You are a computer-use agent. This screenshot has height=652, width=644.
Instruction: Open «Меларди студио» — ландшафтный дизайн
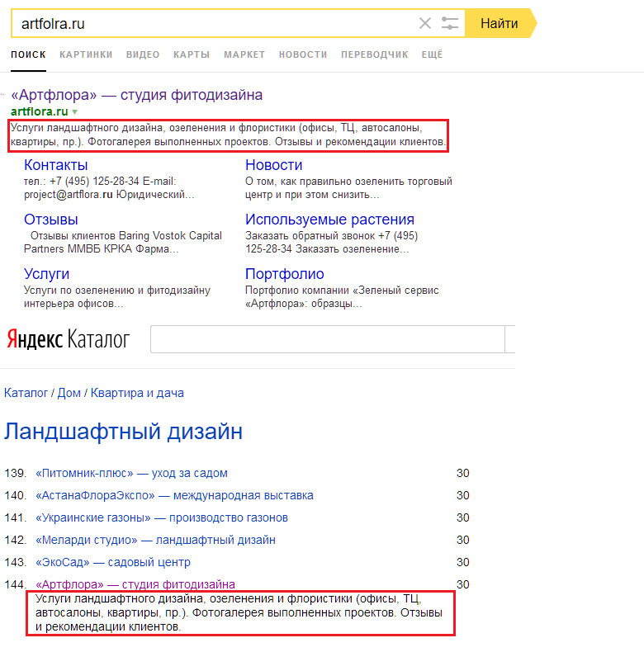[155, 540]
